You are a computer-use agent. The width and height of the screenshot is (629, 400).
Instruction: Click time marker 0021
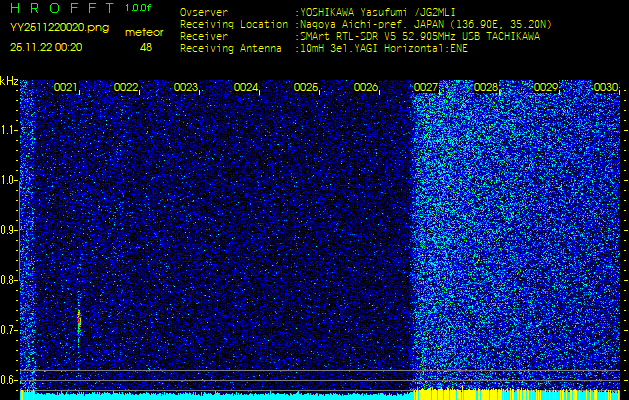tap(65, 87)
